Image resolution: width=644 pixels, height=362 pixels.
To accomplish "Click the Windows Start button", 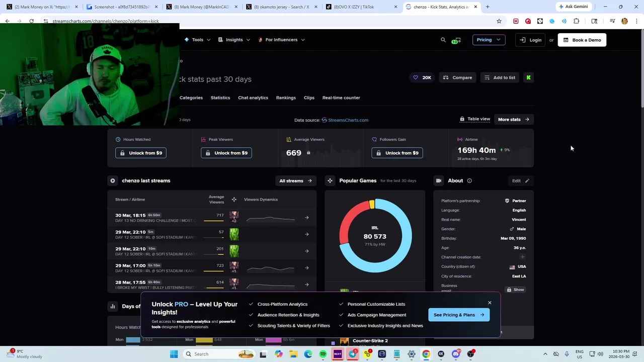I will (174, 354).
